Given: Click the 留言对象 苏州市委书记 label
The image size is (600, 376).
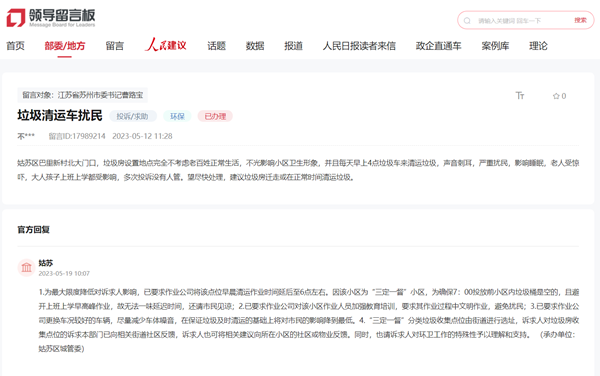Looking at the screenshot, I should pyautogui.click(x=83, y=95).
